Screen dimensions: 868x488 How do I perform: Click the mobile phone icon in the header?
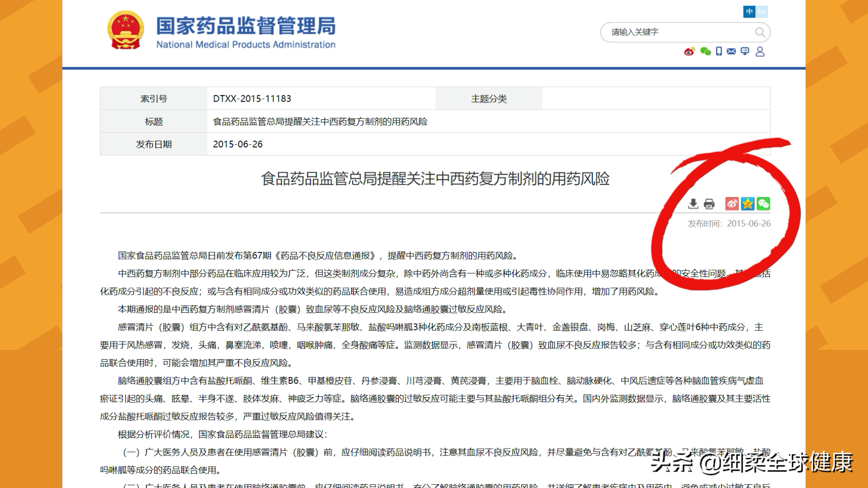tap(719, 52)
